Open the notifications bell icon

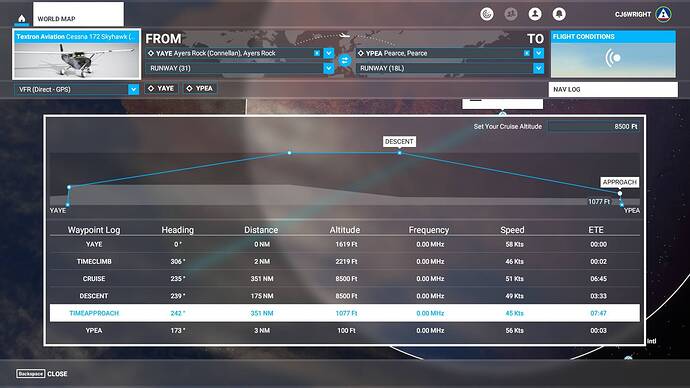pos(559,14)
